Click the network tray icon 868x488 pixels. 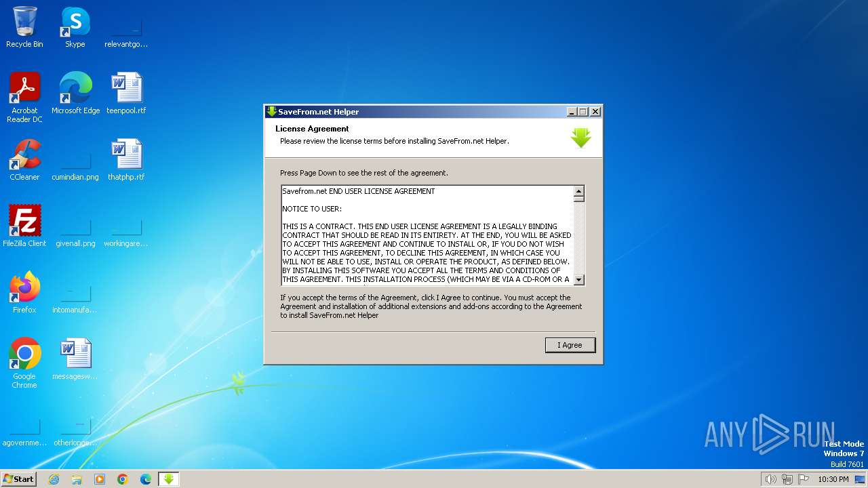tap(787, 479)
